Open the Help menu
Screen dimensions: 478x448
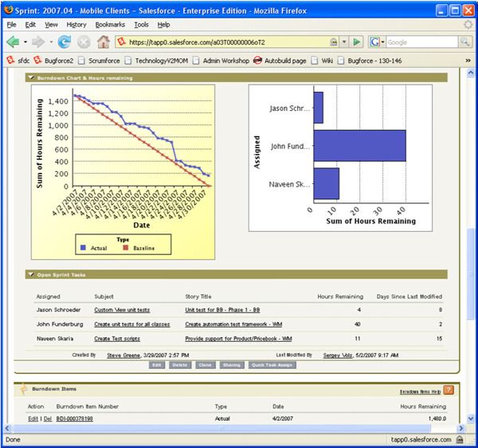[x=163, y=25]
